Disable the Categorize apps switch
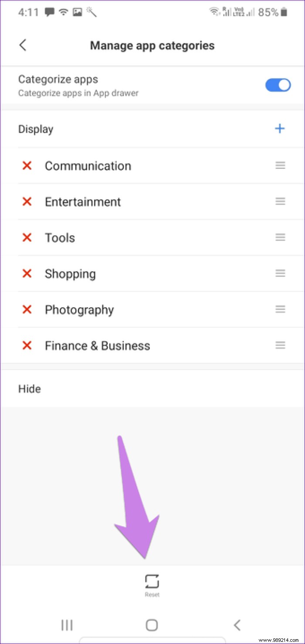This screenshot has height=644, width=305. tap(278, 85)
